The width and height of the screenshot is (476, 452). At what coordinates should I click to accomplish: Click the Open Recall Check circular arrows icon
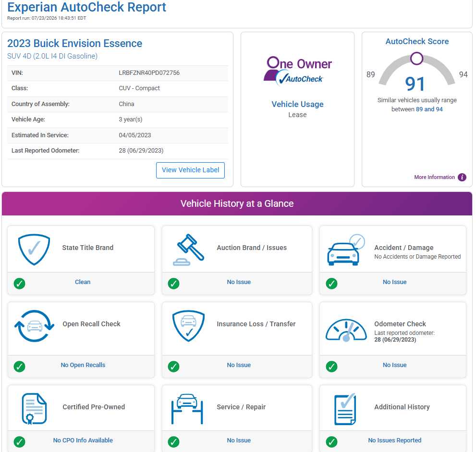(x=34, y=326)
